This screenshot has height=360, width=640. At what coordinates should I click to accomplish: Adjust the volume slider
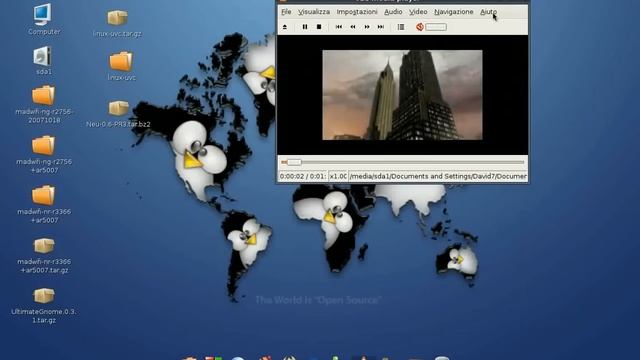click(436, 27)
